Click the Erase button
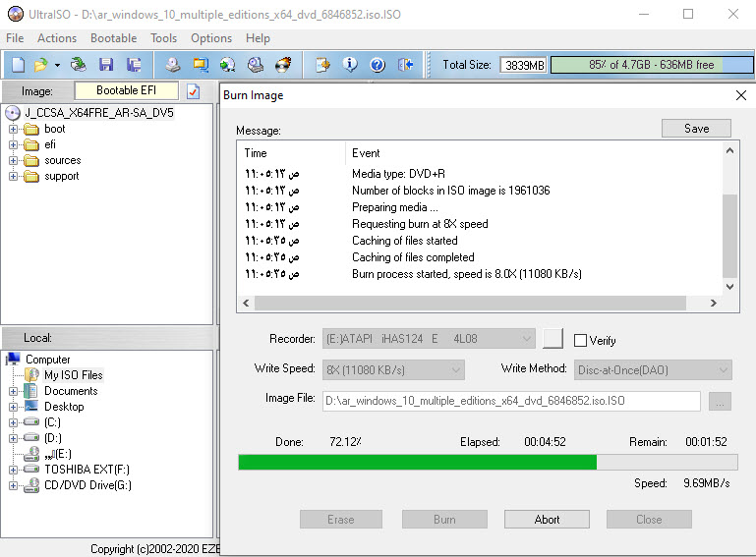This screenshot has height=557, width=756. tap(341, 520)
